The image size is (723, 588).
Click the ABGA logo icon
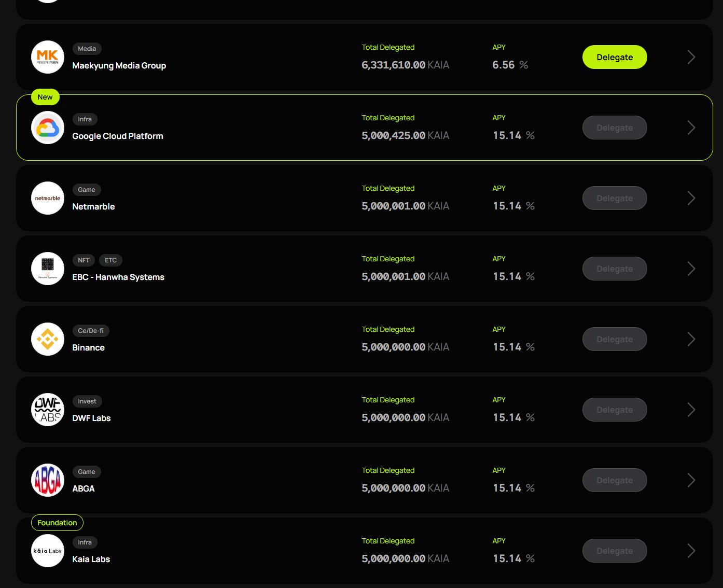(x=48, y=480)
